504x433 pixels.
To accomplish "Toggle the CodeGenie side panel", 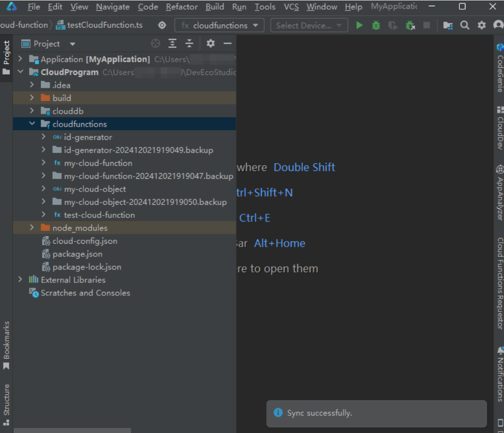I will 500,67.
